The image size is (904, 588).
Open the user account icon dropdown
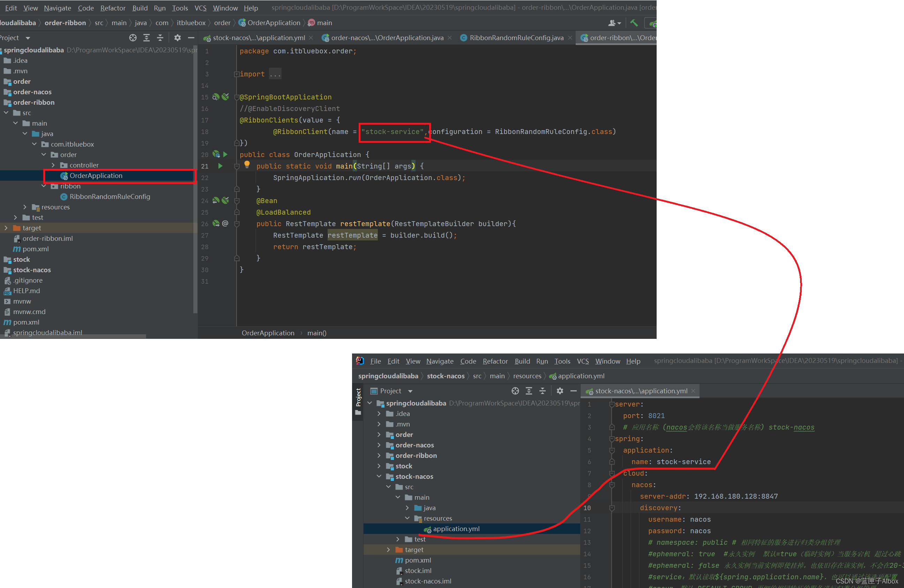[614, 23]
